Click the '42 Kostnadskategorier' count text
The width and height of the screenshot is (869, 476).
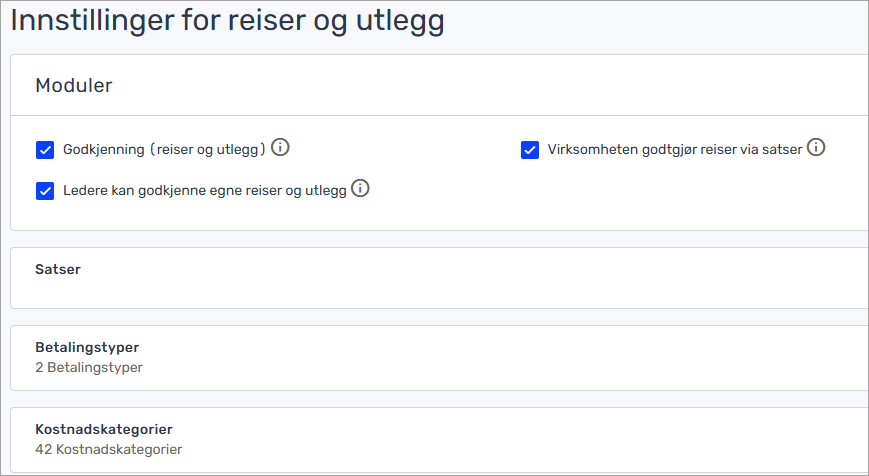108,449
